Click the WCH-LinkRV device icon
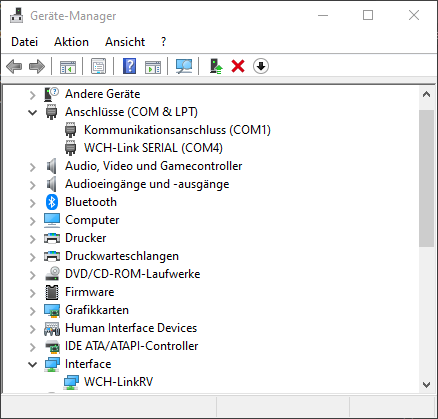The image size is (438, 419). [71, 382]
